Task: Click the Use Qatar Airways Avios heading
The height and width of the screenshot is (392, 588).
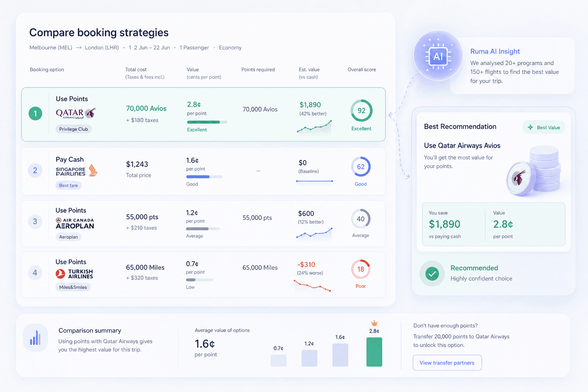Action: point(462,145)
